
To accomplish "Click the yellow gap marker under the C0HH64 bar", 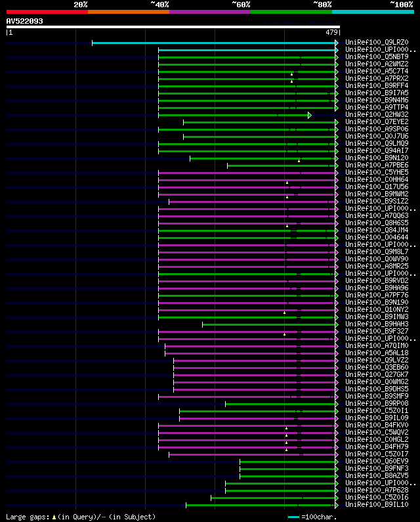I will click(287, 183).
